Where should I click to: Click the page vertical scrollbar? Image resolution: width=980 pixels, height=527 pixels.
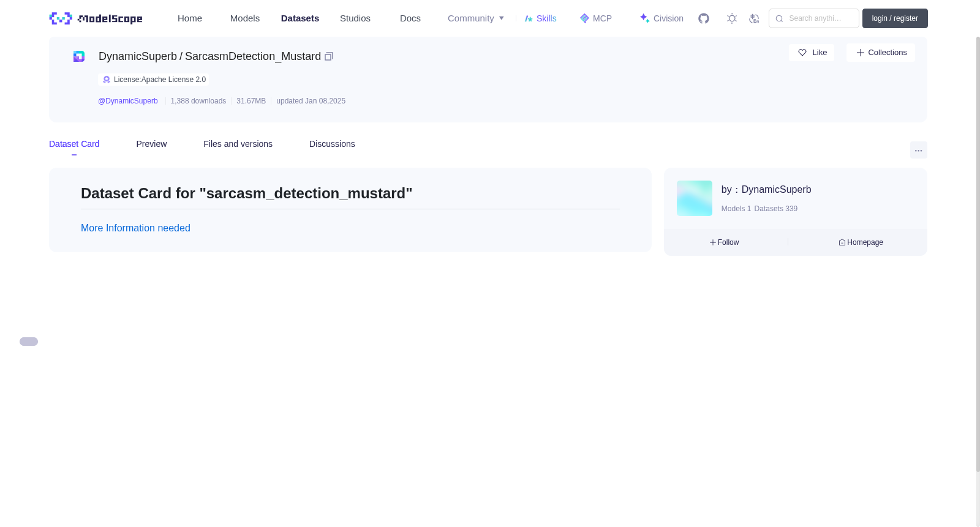point(978,254)
